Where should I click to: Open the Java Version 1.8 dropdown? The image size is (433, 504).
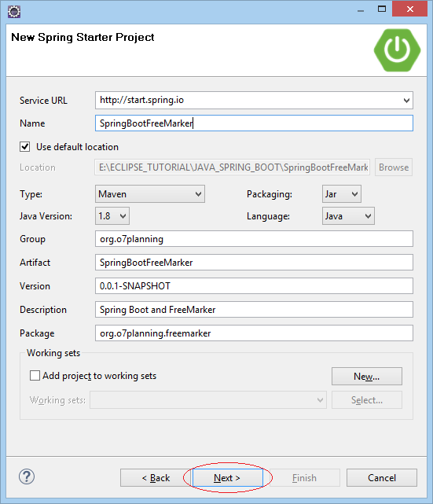click(112, 215)
